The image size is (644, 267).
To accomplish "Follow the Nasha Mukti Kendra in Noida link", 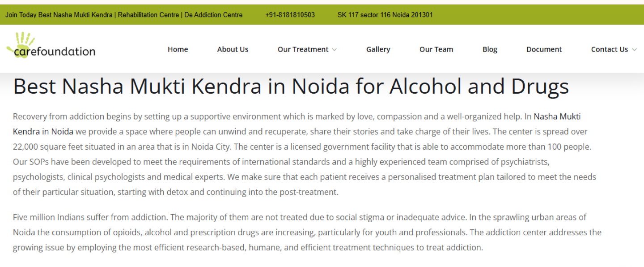I will tap(297, 124).
